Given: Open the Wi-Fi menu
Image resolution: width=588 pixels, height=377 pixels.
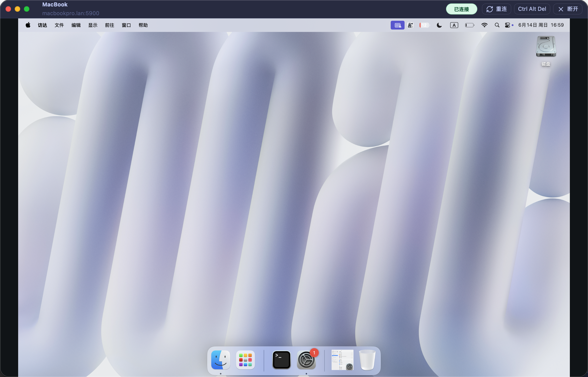Looking at the screenshot, I should (x=484, y=25).
